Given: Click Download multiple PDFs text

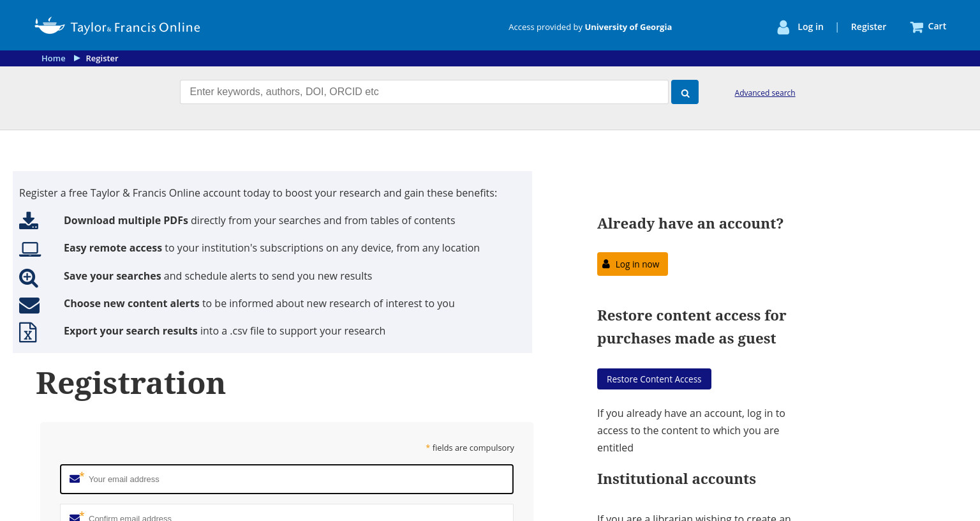Looking at the screenshot, I should pyautogui.click(x=126, y=220).
